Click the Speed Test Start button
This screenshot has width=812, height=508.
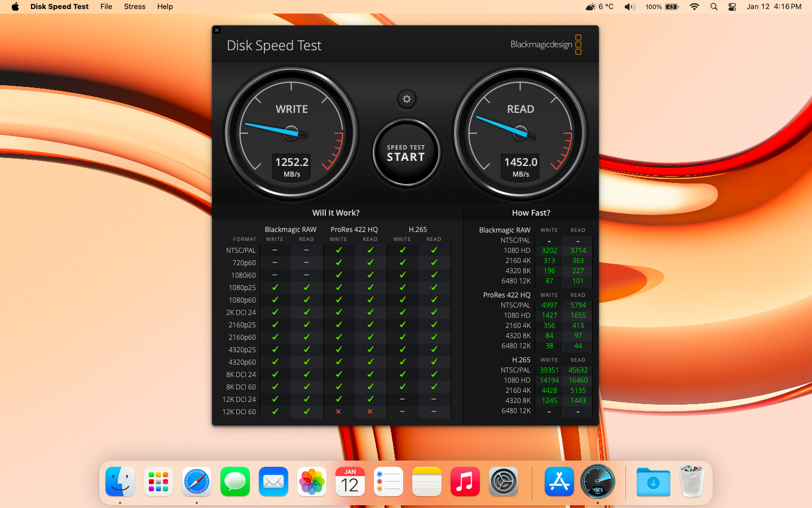(406, 153)
